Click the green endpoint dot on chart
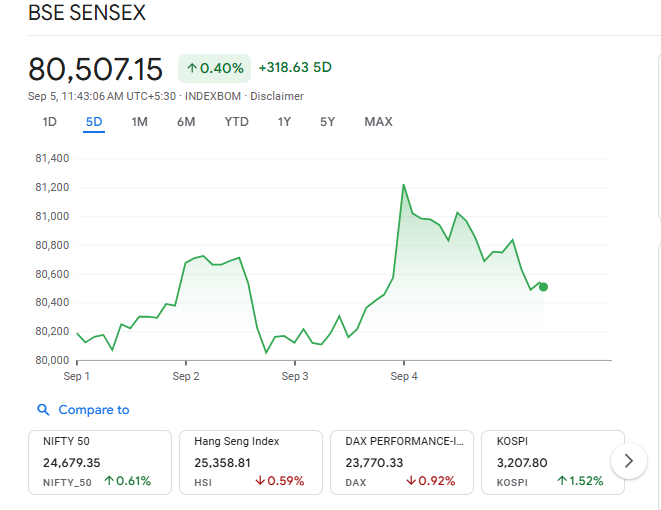Image resolution: width=661 pixels, height=510 pixels. pyautogui.click(x=543, y=287)
